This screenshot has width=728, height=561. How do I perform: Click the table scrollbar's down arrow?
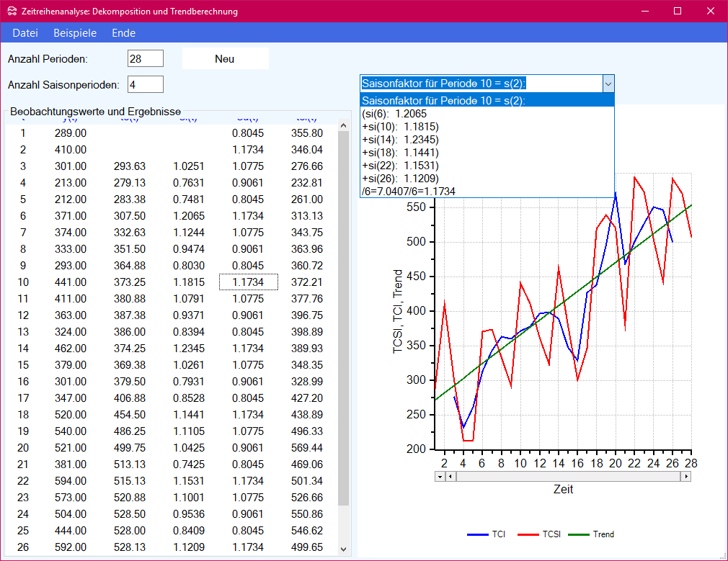click(x=343, y=549)
